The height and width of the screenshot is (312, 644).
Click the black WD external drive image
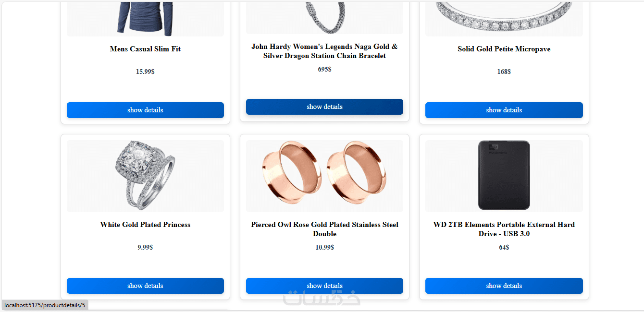pyautogui.click(x=504, y=175)
